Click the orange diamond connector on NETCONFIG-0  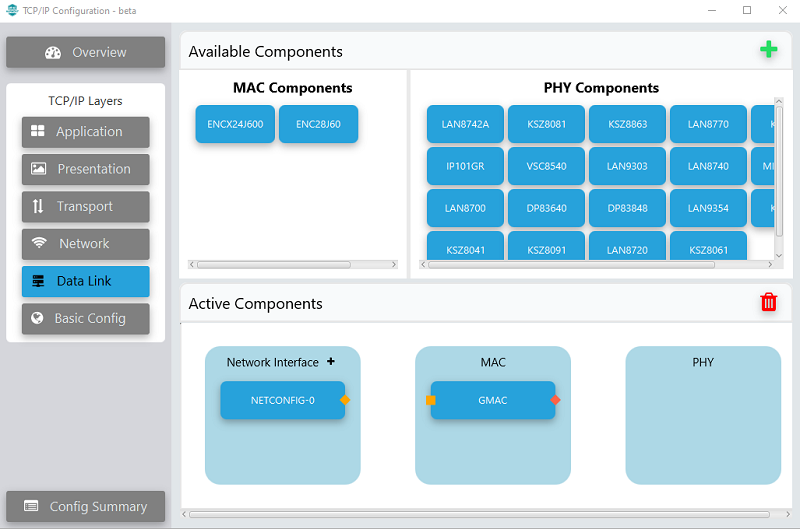tap(345, 400)
